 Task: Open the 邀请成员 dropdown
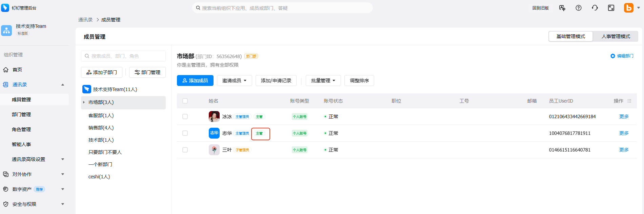coord(234,81)
